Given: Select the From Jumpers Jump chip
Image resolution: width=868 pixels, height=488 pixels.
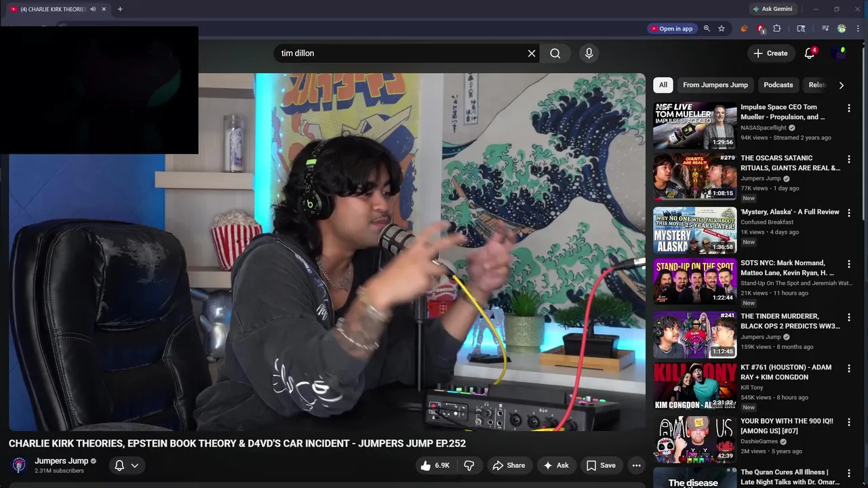Looking at the screenshot, I should point(715,85).
